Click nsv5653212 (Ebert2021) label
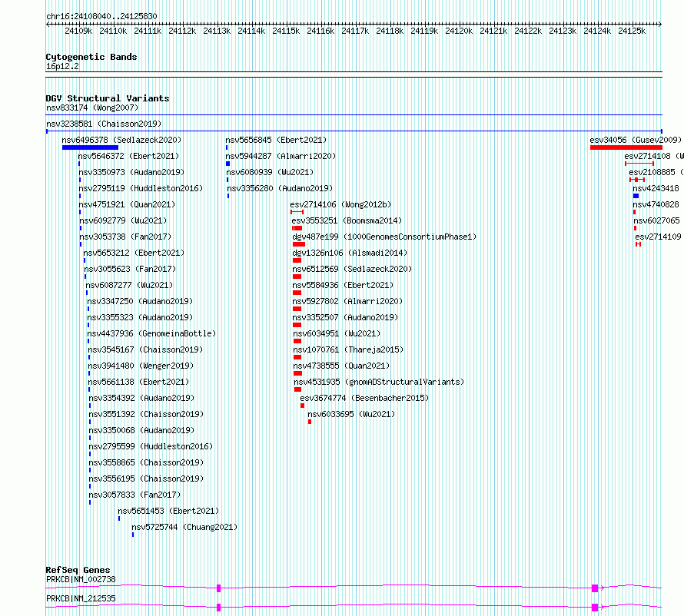This screenshot has width=684, height=616. [134, 253]
